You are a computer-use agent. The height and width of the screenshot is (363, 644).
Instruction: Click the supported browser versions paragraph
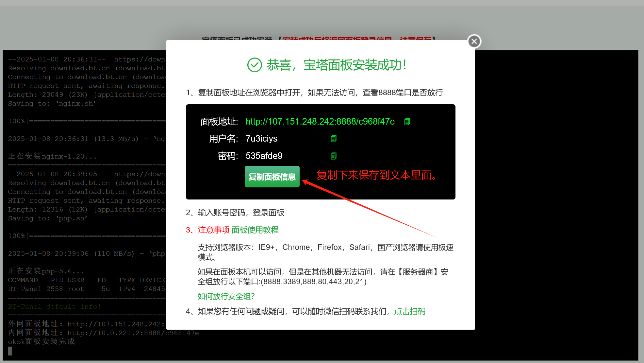(x=326, y=252)
